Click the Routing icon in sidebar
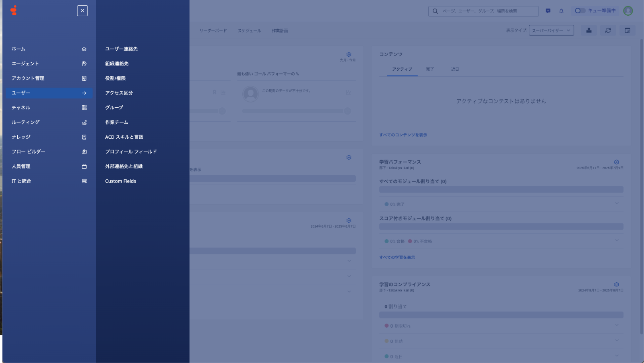This screenshot has width=644, height=363. [84, 123]
